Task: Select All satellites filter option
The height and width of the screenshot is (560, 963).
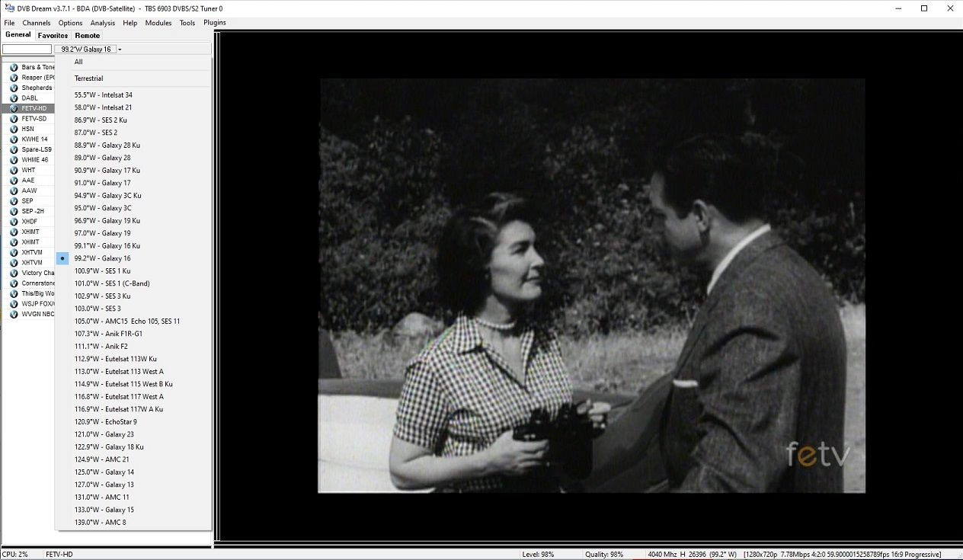Action: click(x=78, y=62)
